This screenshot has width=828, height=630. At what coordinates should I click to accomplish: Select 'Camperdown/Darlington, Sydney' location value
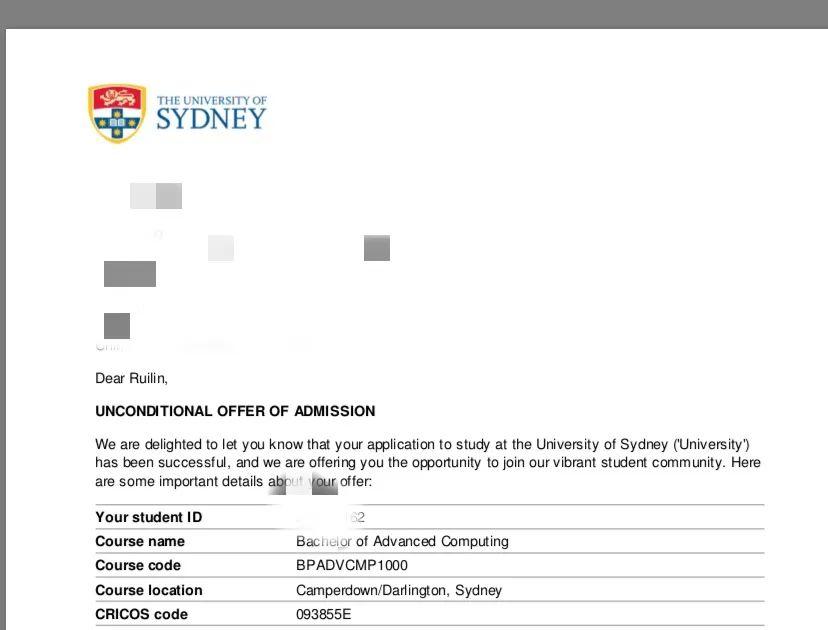click(399, 590)
